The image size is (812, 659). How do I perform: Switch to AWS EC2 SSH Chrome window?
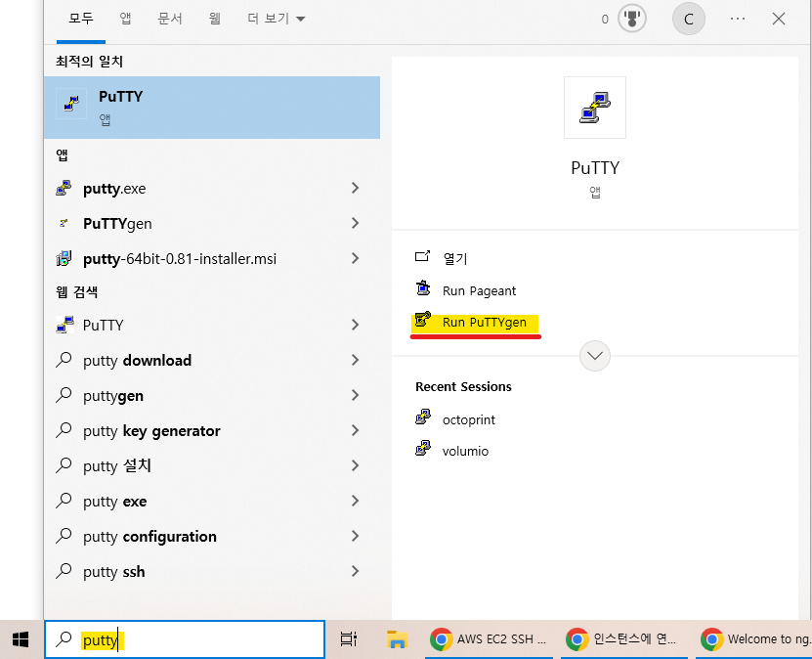489,639
